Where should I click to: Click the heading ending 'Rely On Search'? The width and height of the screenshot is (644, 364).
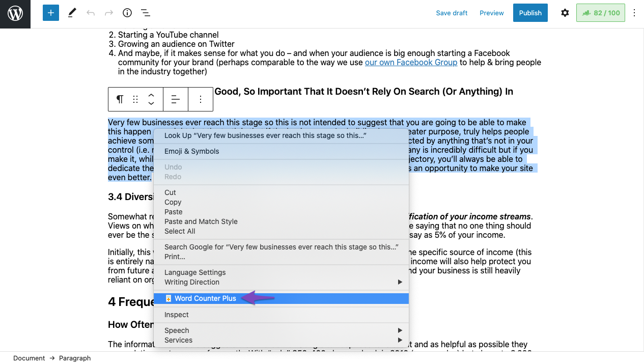[x=364, y=92]
